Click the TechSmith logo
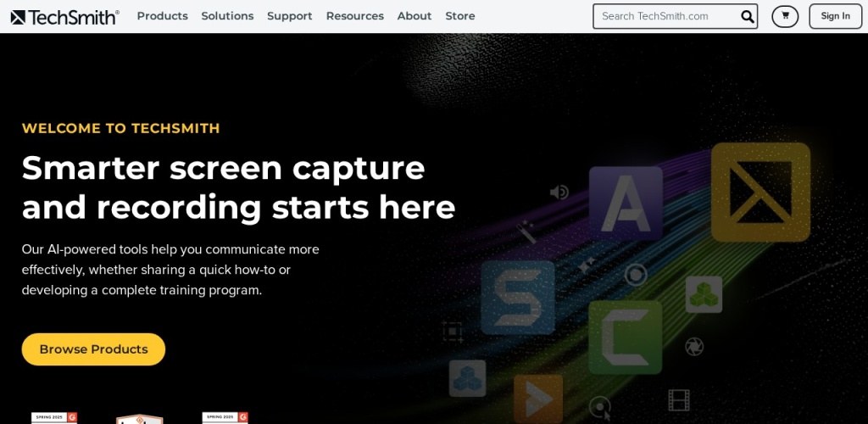 [x=64, y=17]
